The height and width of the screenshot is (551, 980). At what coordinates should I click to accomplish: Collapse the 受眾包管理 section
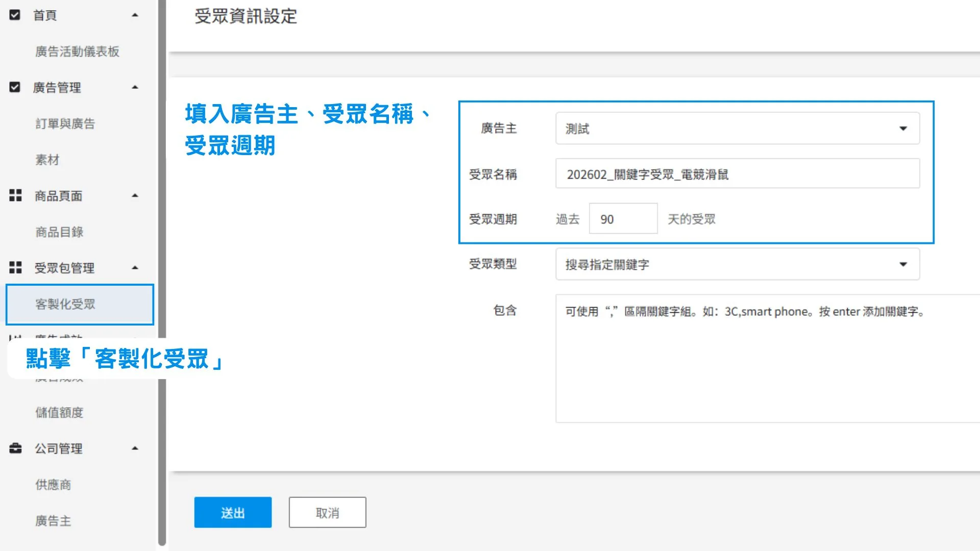(135, 267)
